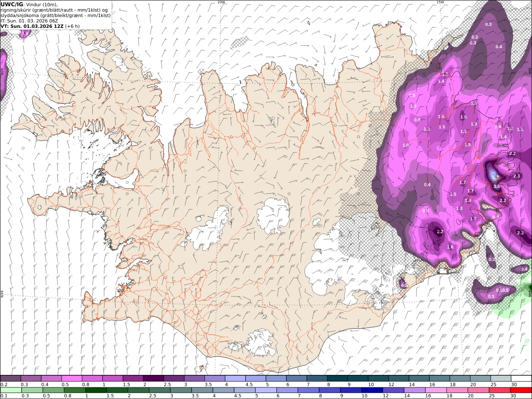Viewport: 532px width, 399px height.
Task: Click upper legend swatch between 8 and 9
Action: tap(337, 378)
